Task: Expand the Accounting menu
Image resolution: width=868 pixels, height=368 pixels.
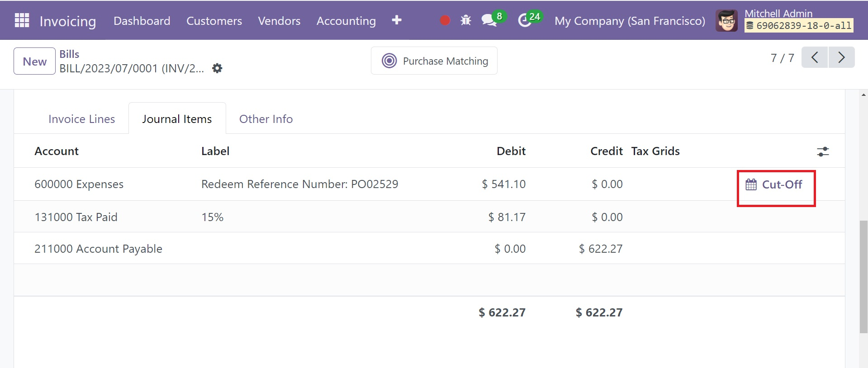Action: point(346,21)
